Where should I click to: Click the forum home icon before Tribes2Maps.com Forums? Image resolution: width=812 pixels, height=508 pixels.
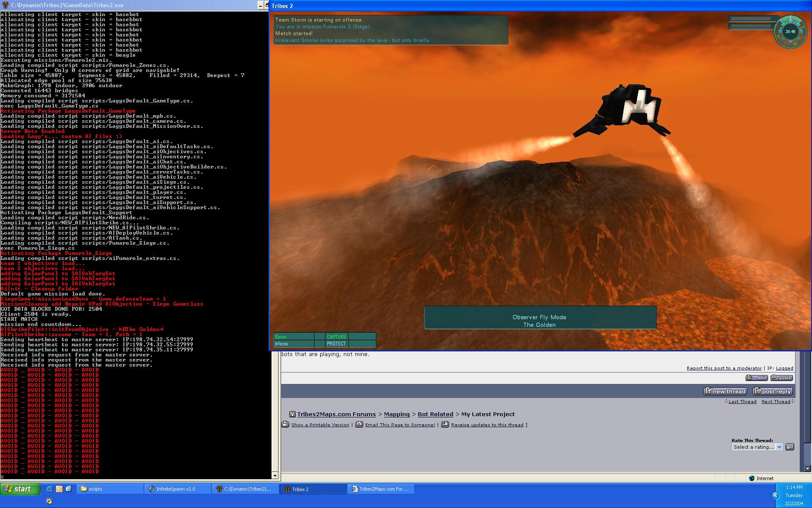coord(292,414)
